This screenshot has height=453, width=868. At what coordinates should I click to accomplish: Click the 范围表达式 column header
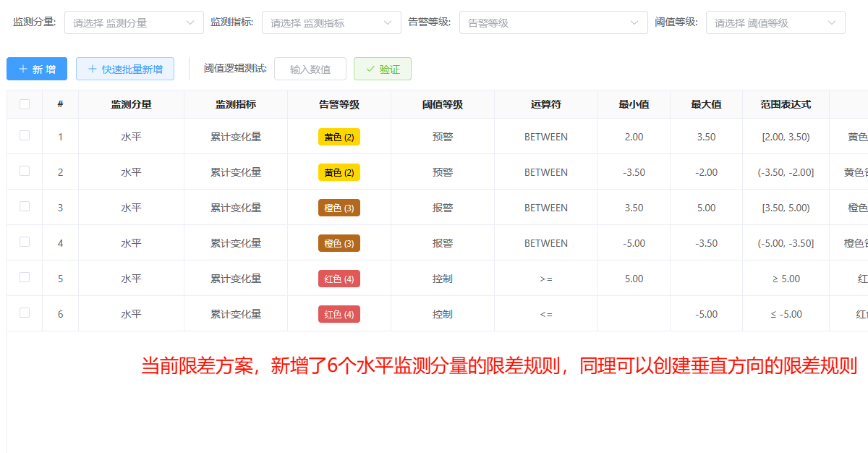(786, 104)
